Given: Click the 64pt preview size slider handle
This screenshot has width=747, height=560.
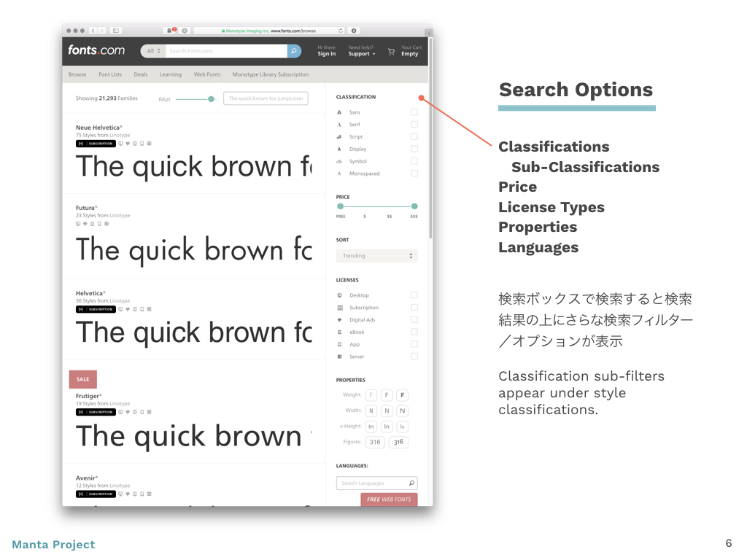Looking at the screenshot, I should 211,99.
